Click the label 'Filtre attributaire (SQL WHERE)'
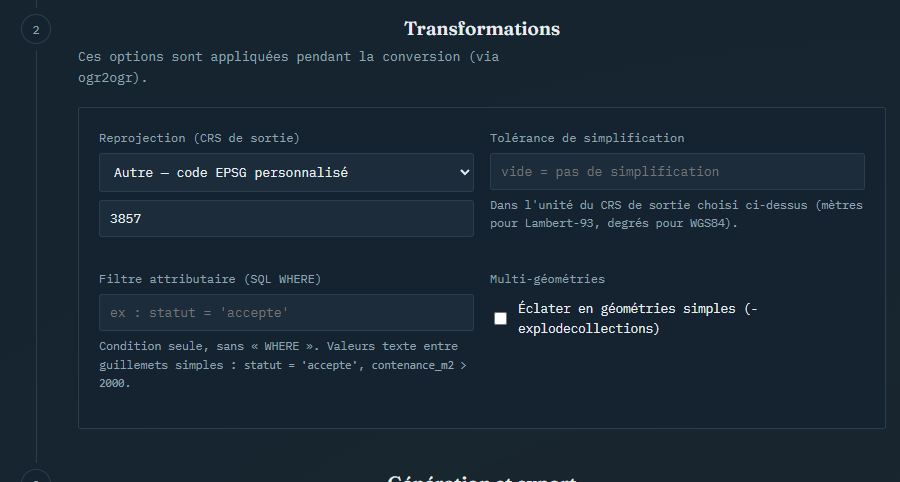This screenshot has width=900, height=482. [210, 279]
